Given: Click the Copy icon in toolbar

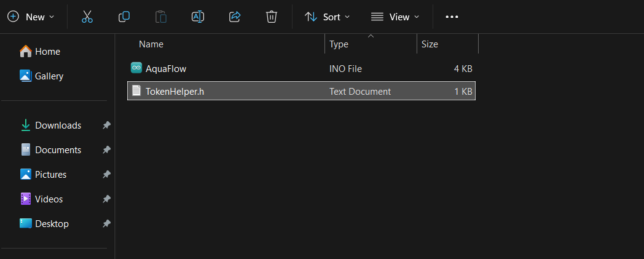Looking at the screenshot, I should [x=124, y=17].
